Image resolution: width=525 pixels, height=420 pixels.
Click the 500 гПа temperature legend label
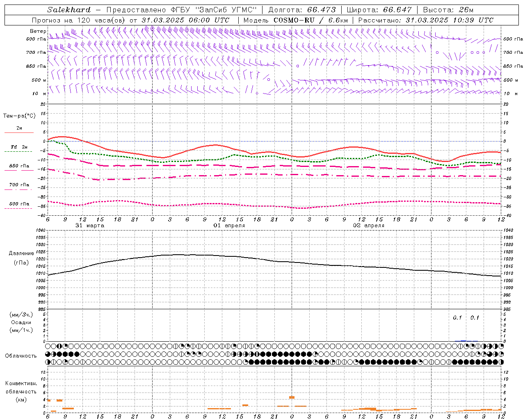(x=19, y=204)
